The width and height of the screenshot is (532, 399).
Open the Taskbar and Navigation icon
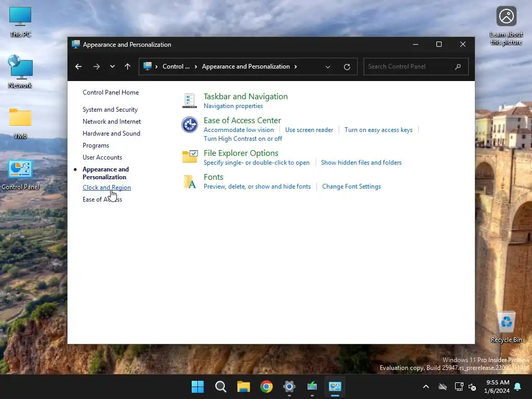tap(189, 101)
